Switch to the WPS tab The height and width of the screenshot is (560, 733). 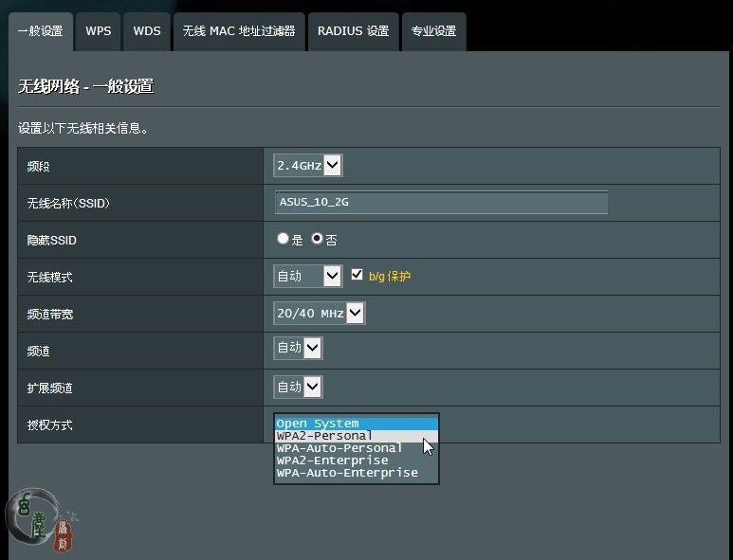pos(98,31)
